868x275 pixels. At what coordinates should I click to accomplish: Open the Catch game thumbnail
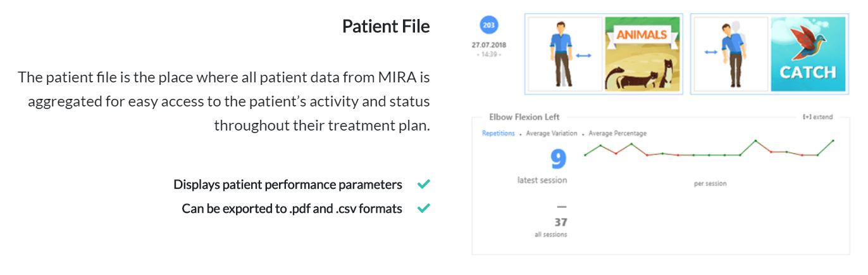pos(807,54)
